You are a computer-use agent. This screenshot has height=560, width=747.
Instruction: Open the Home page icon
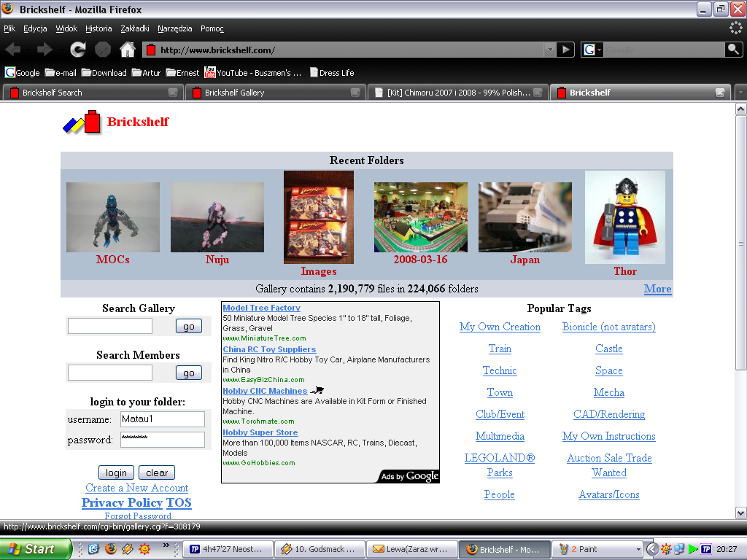pos(127,49)
